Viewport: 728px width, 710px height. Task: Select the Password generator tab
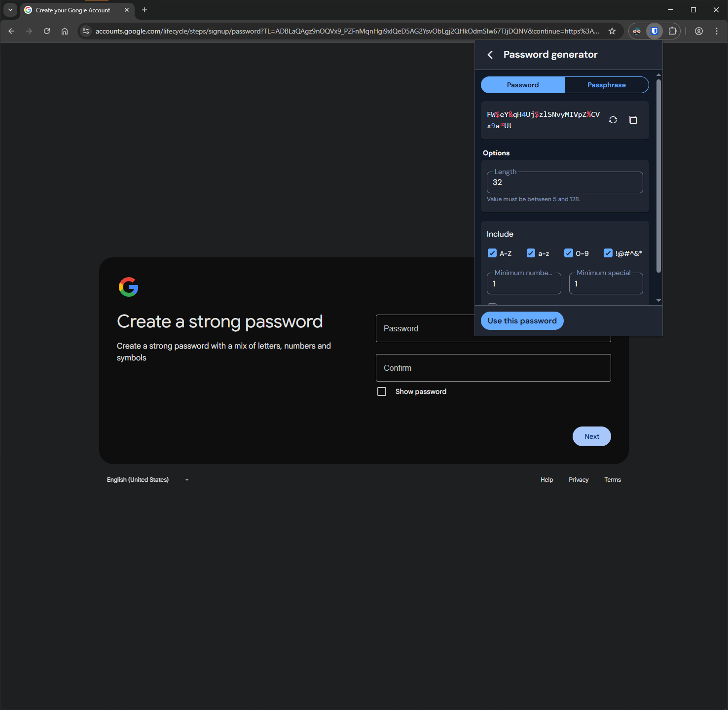pyautogui.click(x=523, y=85)
